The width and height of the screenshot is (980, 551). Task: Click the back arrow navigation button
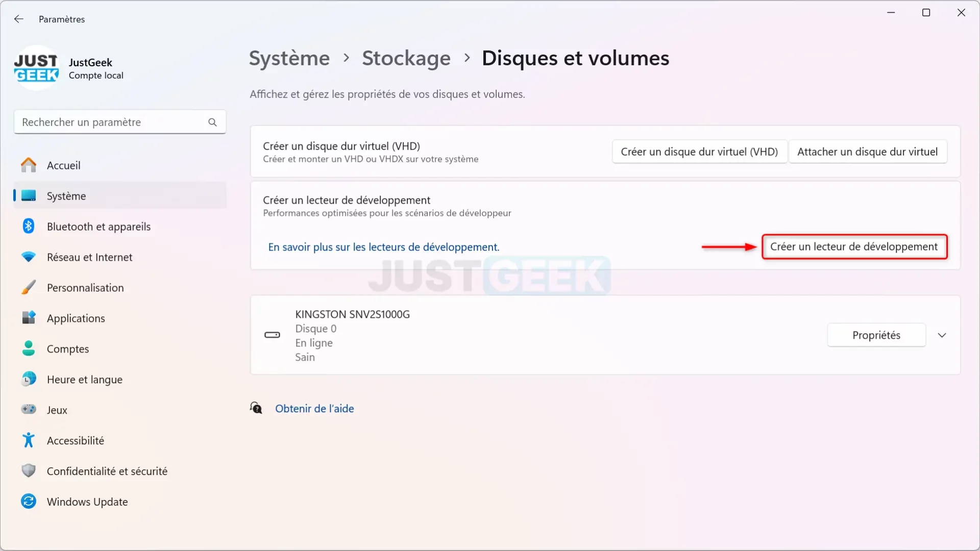[x=18, y=18]
